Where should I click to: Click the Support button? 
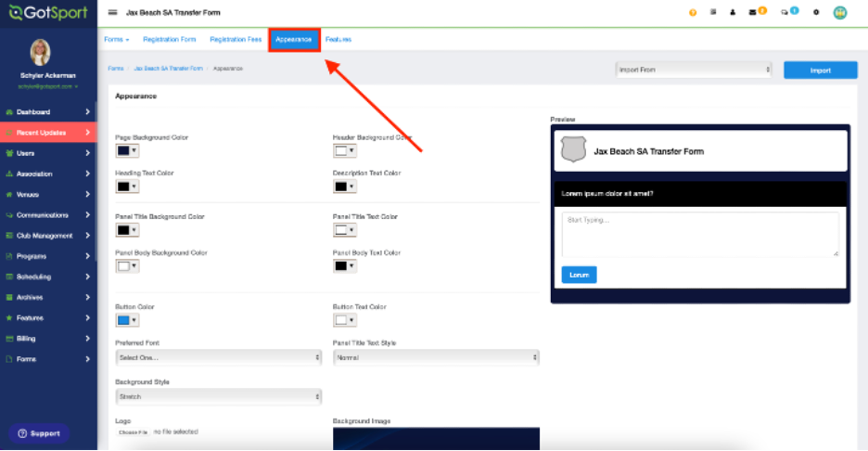pos(39,433)
